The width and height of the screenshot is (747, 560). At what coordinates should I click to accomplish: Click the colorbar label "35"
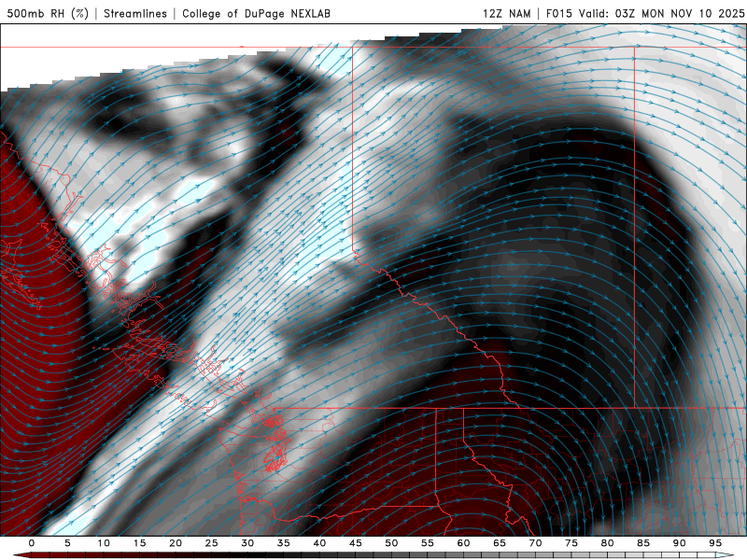(284, 543)
